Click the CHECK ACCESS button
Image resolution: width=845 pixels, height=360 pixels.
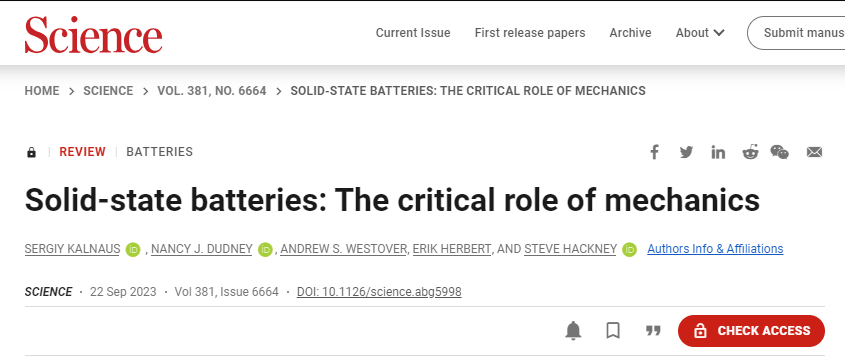[x=751, y=330]
